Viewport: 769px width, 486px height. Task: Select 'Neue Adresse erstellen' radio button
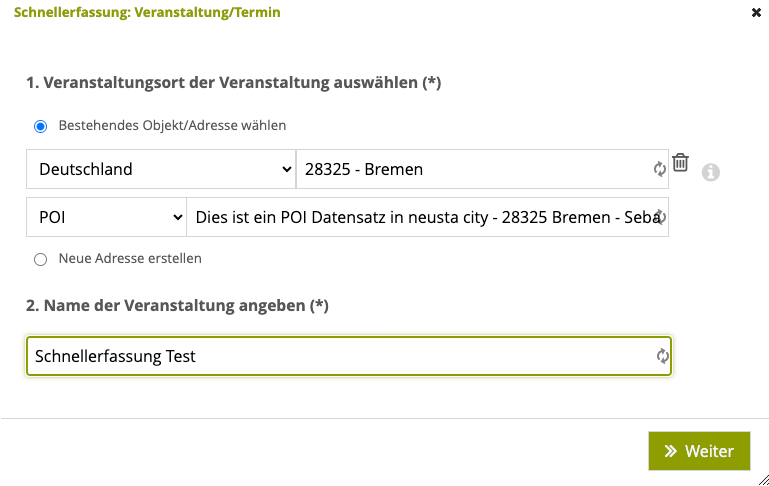coord(41,259)
